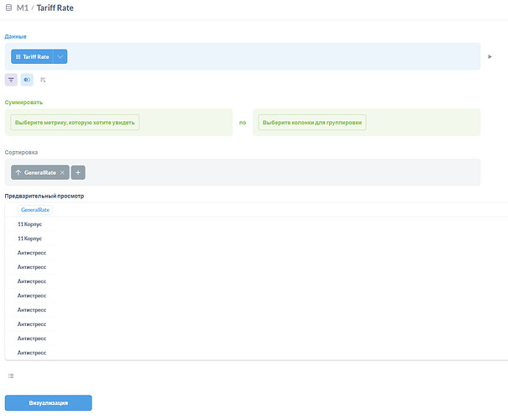Click the Сортировка section label

pyautogui.click(x=21, y=152)
